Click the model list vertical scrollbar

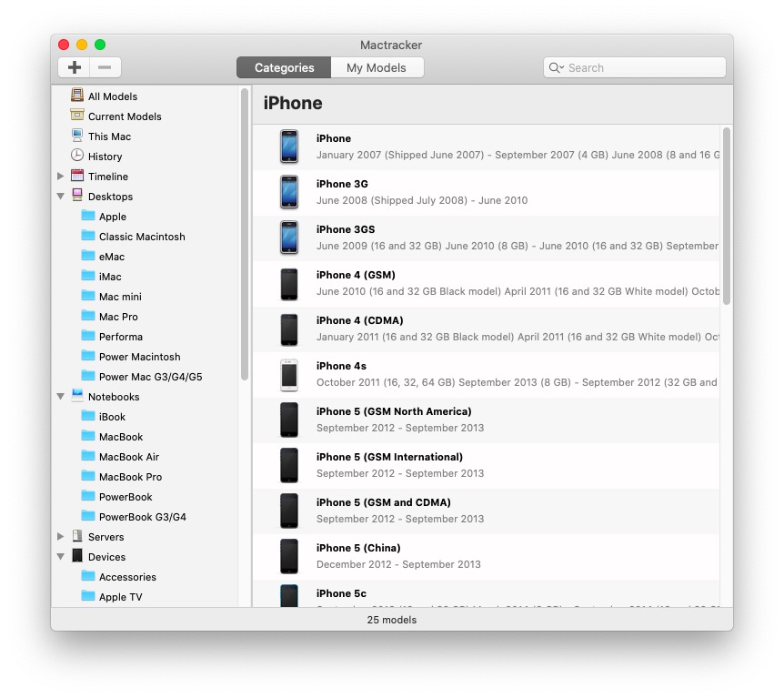pos(726,216)
